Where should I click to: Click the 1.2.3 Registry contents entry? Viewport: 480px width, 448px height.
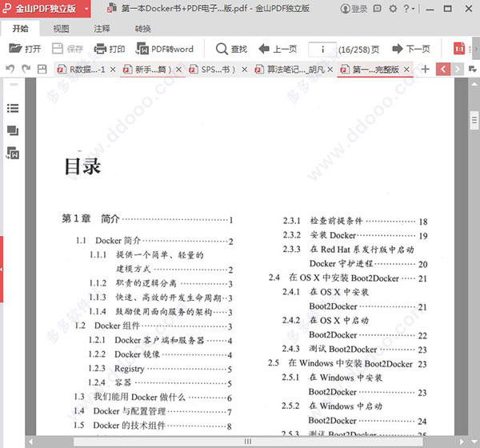click(160, 369)
